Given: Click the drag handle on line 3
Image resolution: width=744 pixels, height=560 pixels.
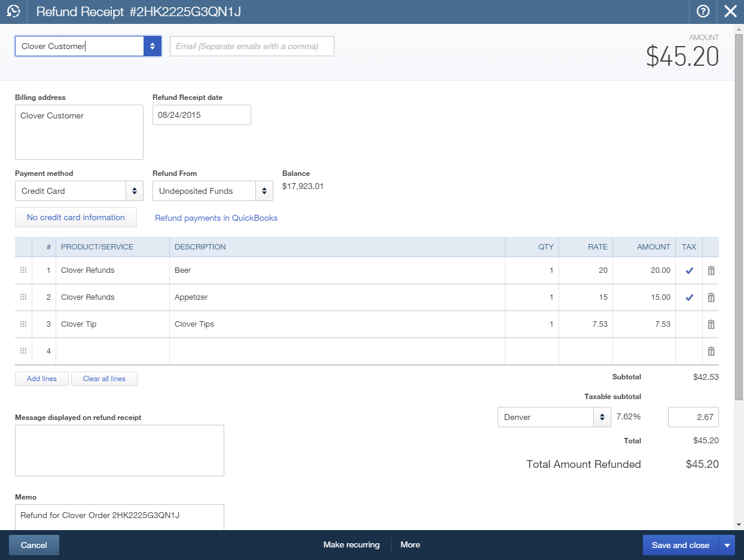Looking at the screenshot, I should point(23,324).
